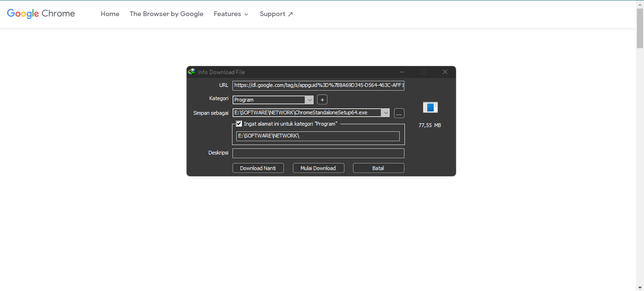This screenshot has height=291, width=644.
Task: Go to Home in Chrome navigation
Action: [110, 14]
